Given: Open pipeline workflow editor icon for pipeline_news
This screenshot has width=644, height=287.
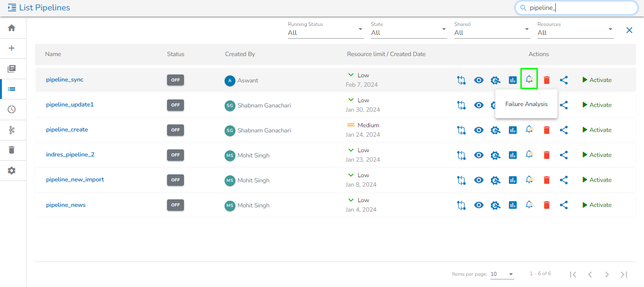Looking at the screenshot, I should point(461,205).
